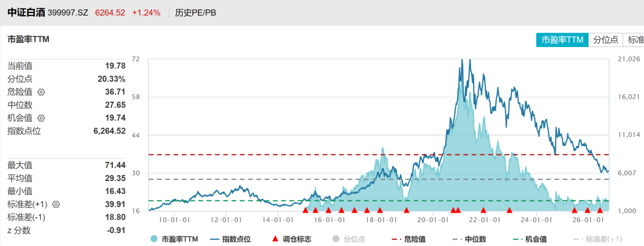
Task: Toggle 机会值 line in chart legend
Action: click(531, 239)
